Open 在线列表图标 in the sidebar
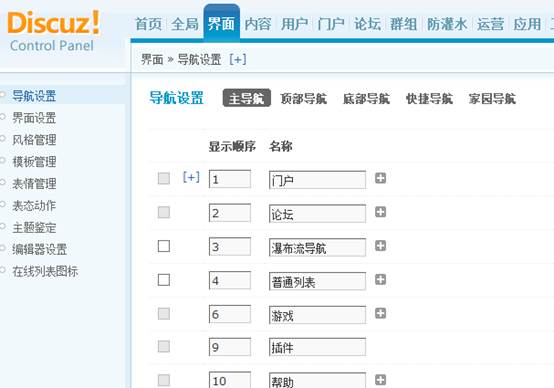 [x=45, y=271]
